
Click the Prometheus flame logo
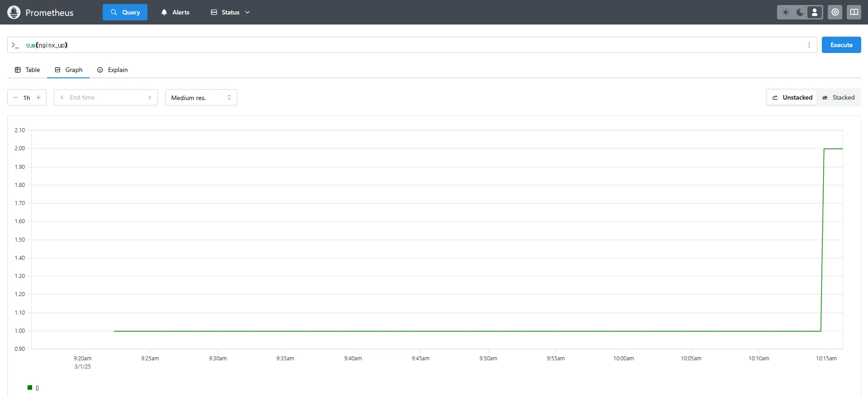click(14, 12)
